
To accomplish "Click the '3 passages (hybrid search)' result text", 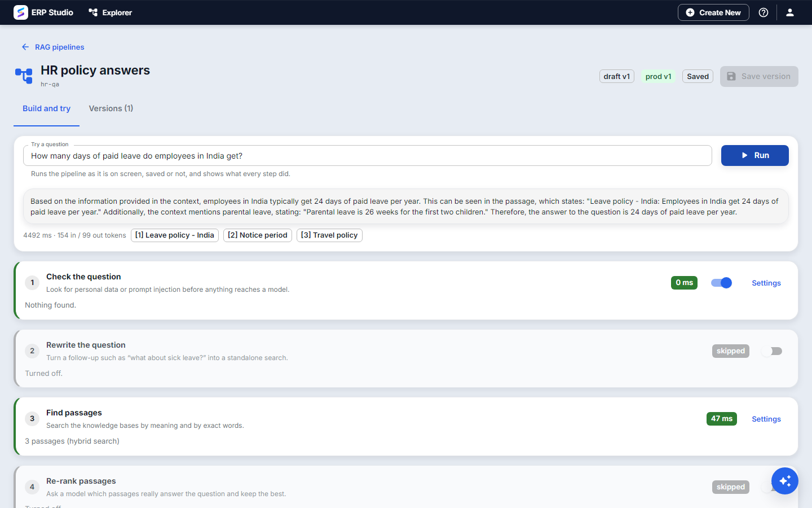I will coord(72,441).
